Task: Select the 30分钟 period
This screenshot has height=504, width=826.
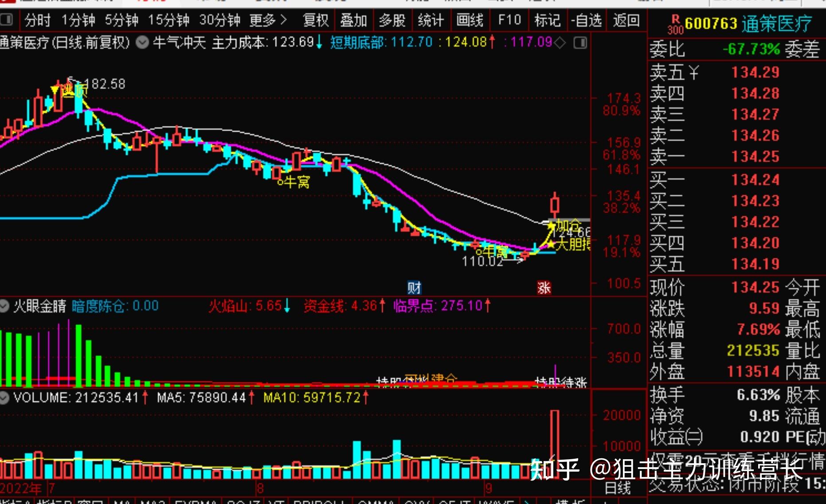Action: [x=219, y=20]
